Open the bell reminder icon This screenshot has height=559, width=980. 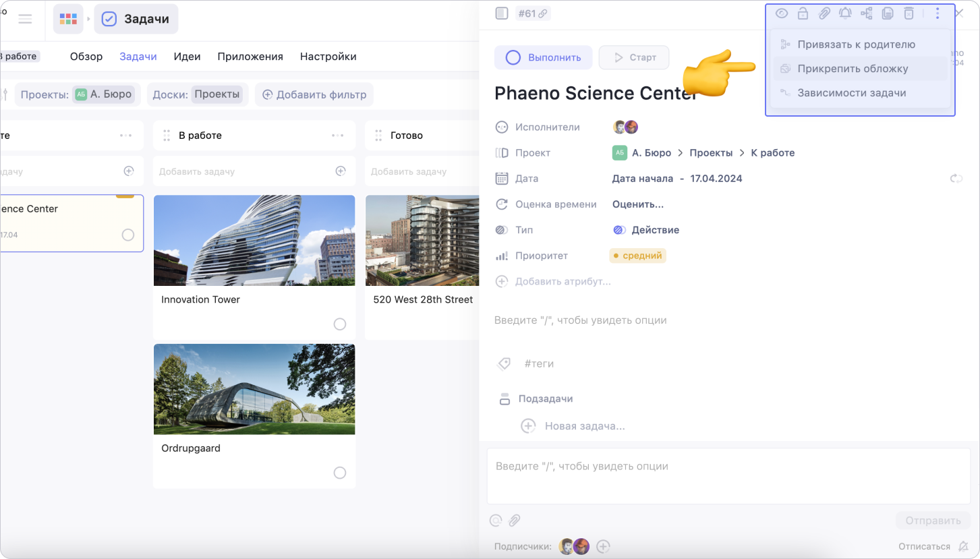click(845, 13)
